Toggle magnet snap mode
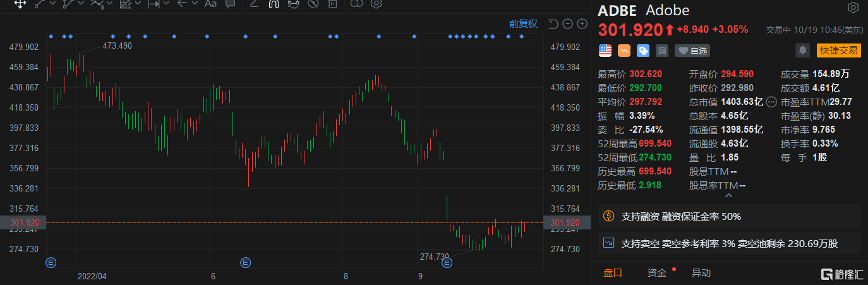Screen dimensions: 868x285 pyautogui.click(x=274, y=3)
